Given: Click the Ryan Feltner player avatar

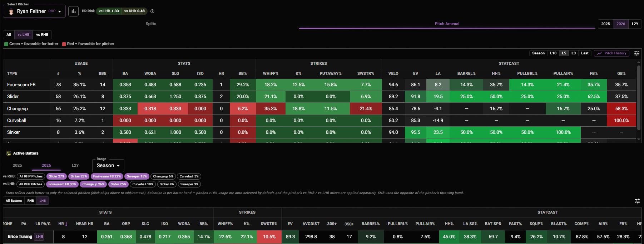Looking at the screenshot, I should [x=11, y=11].
